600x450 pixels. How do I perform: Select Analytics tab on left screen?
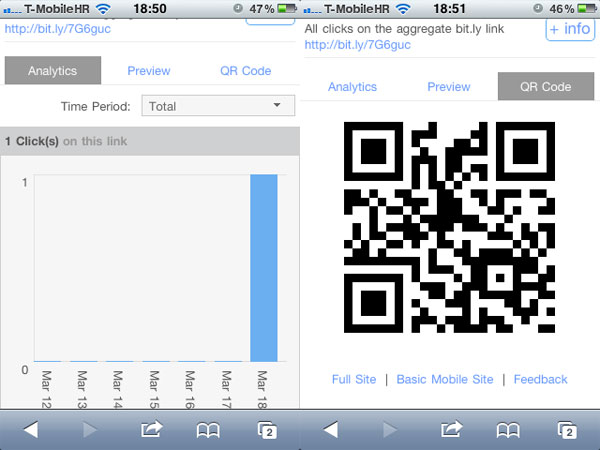[53, 70]
